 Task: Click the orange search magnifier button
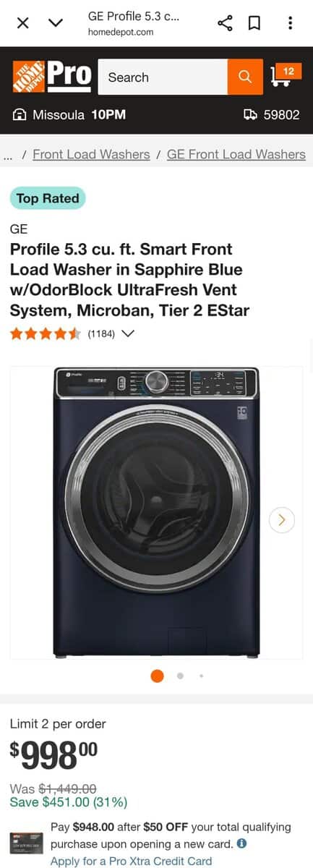245,77
